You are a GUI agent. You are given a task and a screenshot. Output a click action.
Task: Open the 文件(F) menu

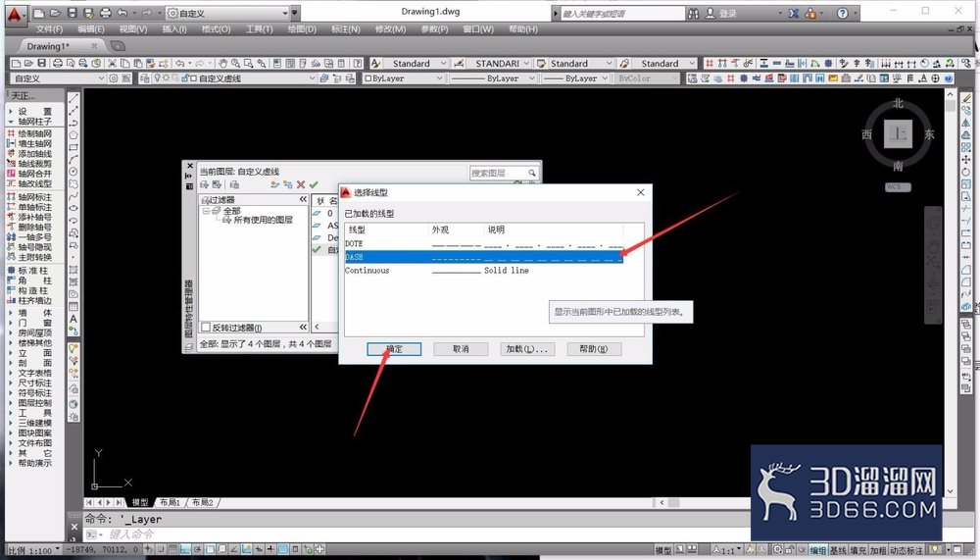49,28
